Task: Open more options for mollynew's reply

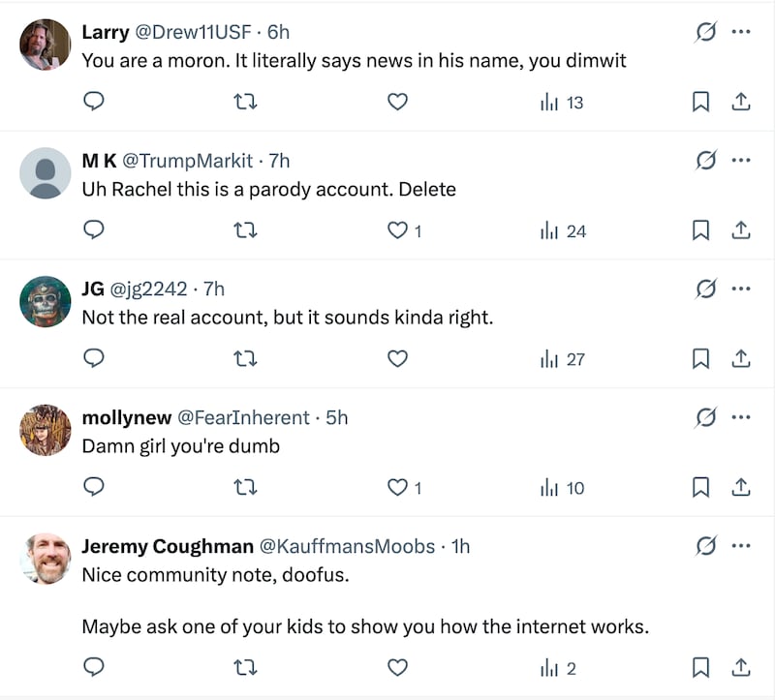Action: click(x=742, y=415)
